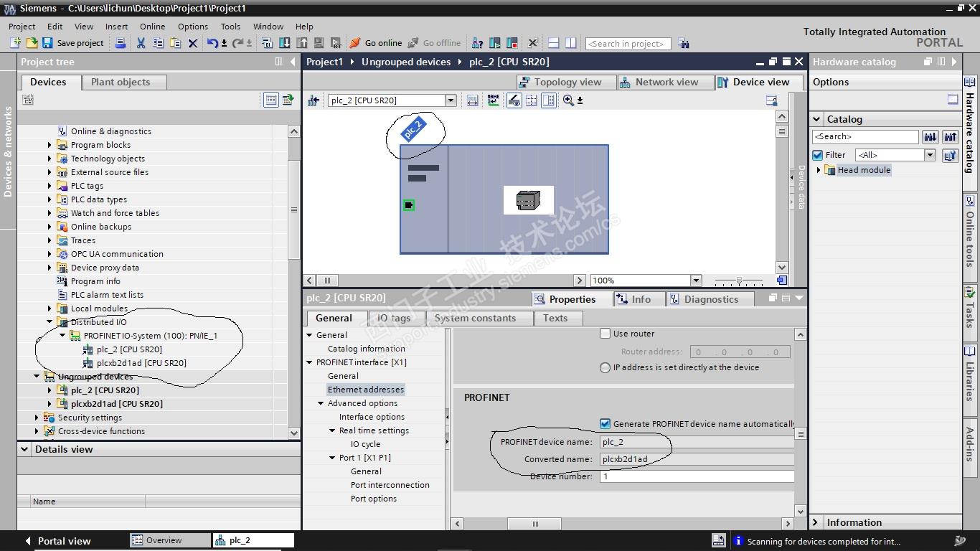Click the green device in the rack

[408, 205]
